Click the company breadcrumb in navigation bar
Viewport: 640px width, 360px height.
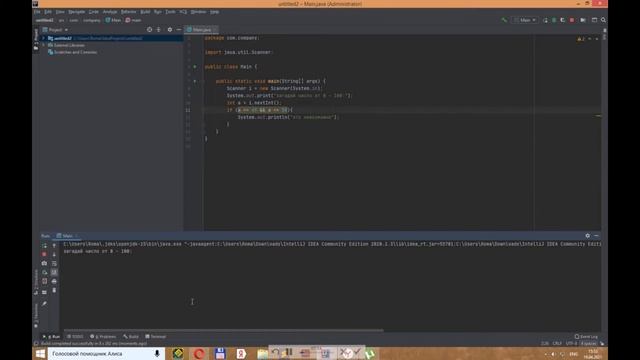[x=92, y=20]
